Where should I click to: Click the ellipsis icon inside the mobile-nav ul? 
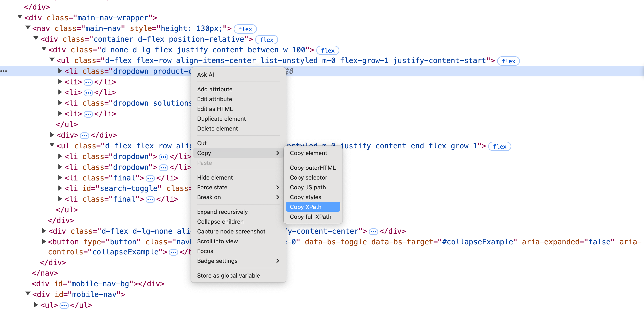(x=64, y=305)
